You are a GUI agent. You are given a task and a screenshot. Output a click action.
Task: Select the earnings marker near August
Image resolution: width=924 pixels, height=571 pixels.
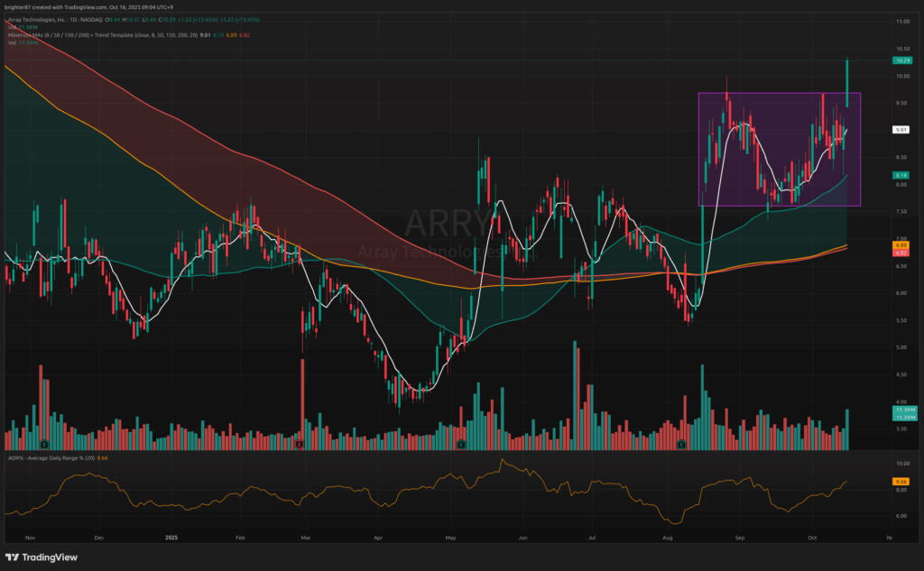(682, 444)
